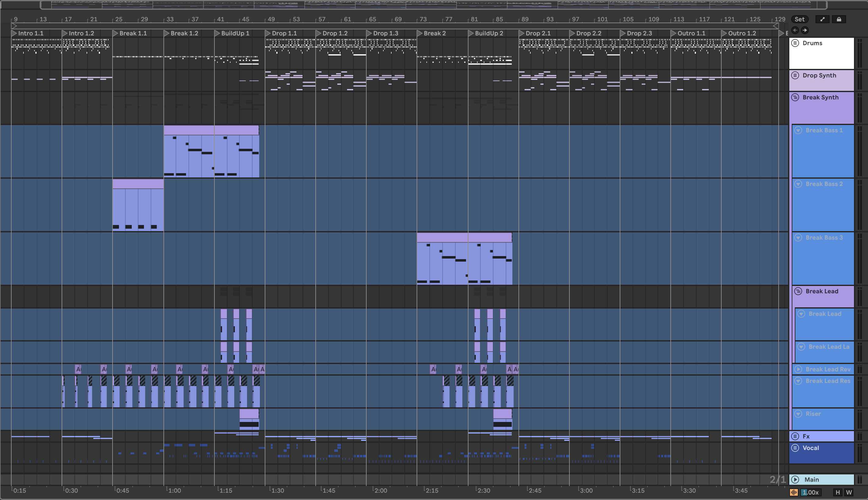This screenshot has height=500, width=868.
Task: Jump to the previous locator arrow
Action: coord(795,30)
